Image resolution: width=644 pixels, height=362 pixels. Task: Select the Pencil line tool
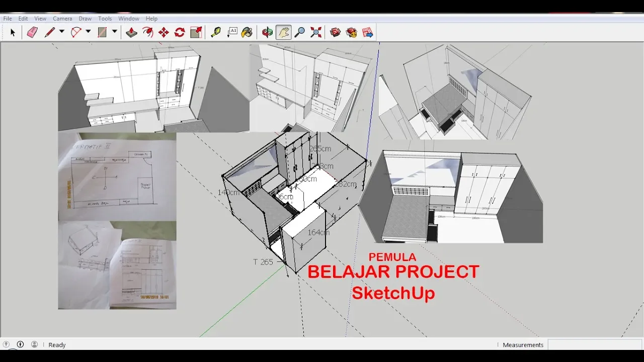pos(49,33)
